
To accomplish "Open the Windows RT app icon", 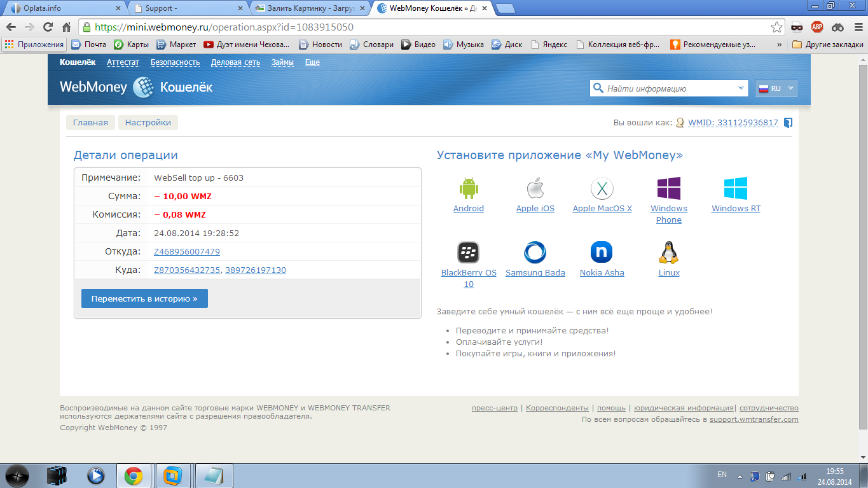I will pyautogui.click(x=736, y=188).
